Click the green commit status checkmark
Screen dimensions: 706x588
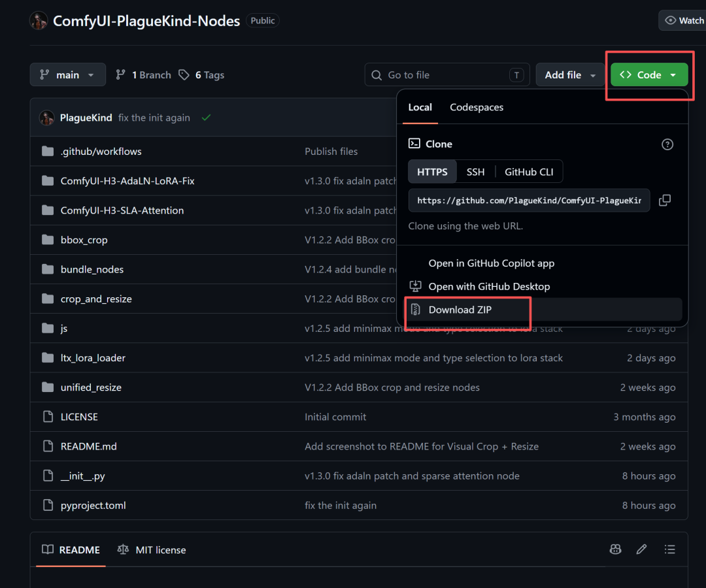206,118
